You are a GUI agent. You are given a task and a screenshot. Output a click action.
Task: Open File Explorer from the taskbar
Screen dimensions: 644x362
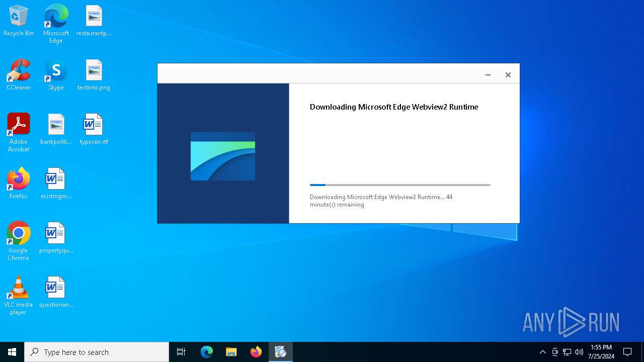(231, 352)
